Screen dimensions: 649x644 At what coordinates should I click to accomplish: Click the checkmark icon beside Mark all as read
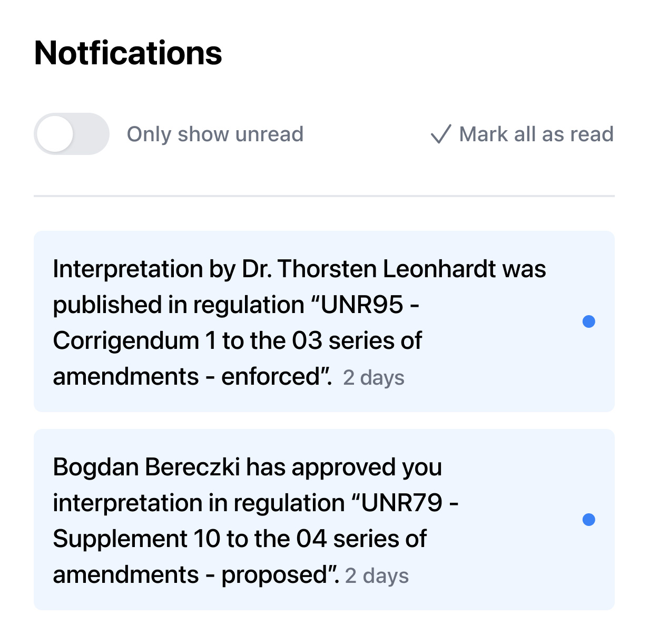[x=440, y=134]
